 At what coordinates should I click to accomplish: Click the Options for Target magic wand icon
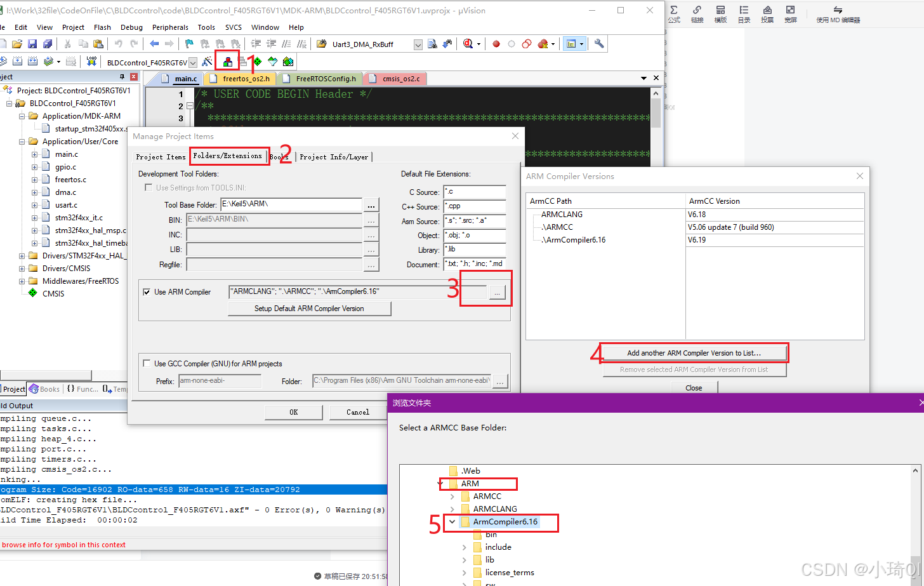coord(207,62)
